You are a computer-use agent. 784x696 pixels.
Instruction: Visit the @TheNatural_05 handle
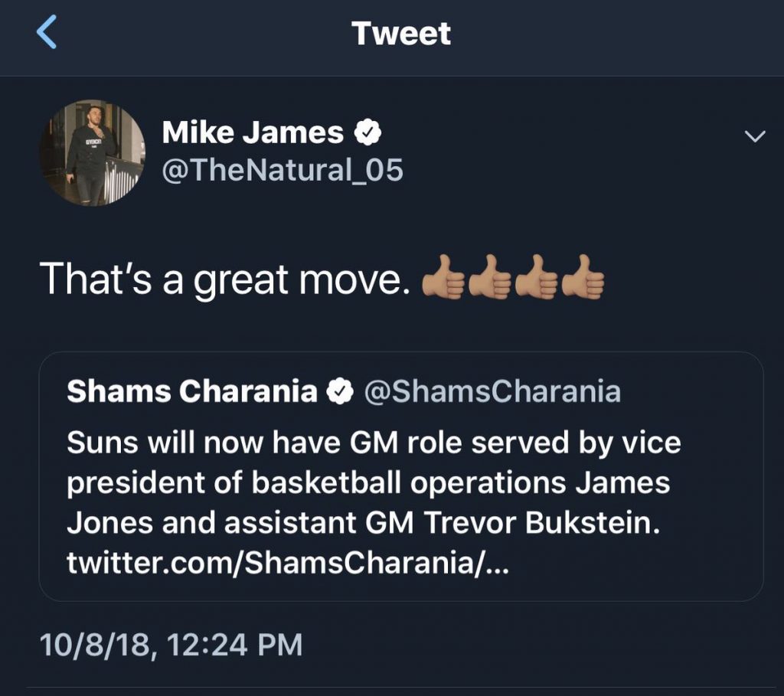pyautogui.click(x=283, y=170)
